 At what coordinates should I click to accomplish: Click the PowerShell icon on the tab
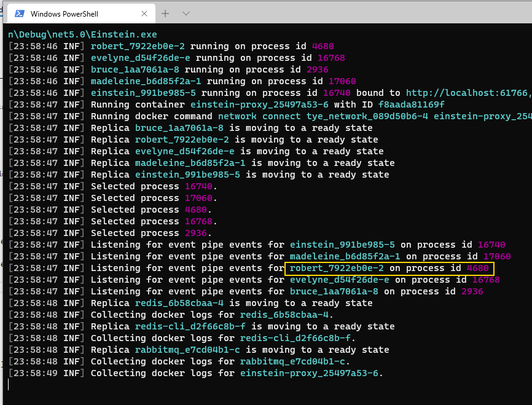[20, 14]
